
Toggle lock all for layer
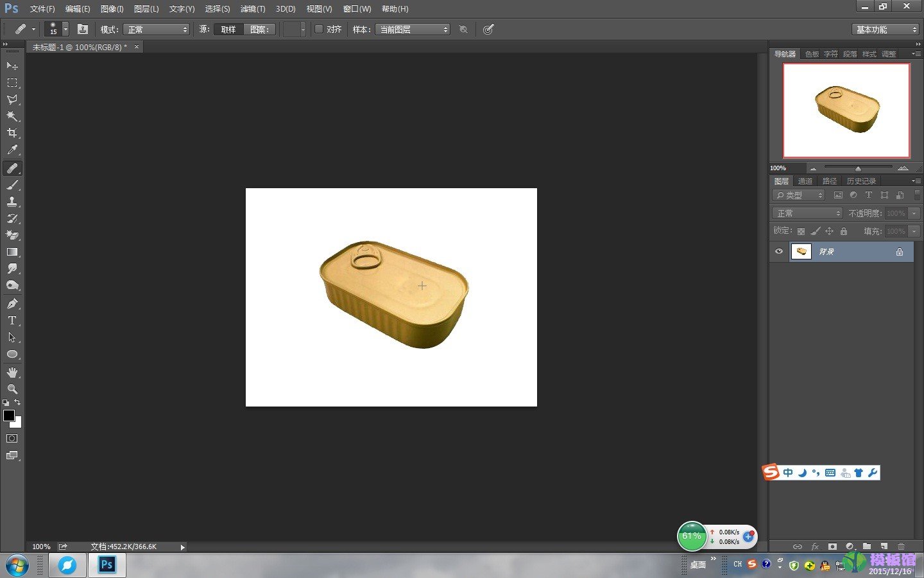[844, 231]
